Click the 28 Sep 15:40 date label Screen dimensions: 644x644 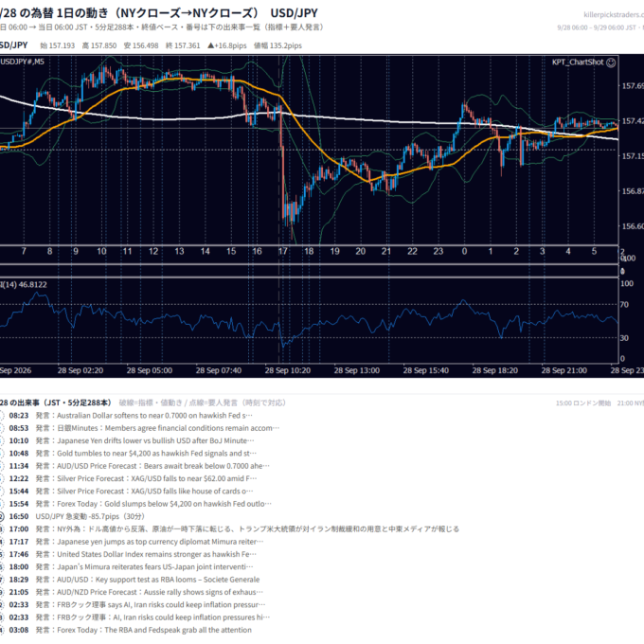(x=426, y=370)
